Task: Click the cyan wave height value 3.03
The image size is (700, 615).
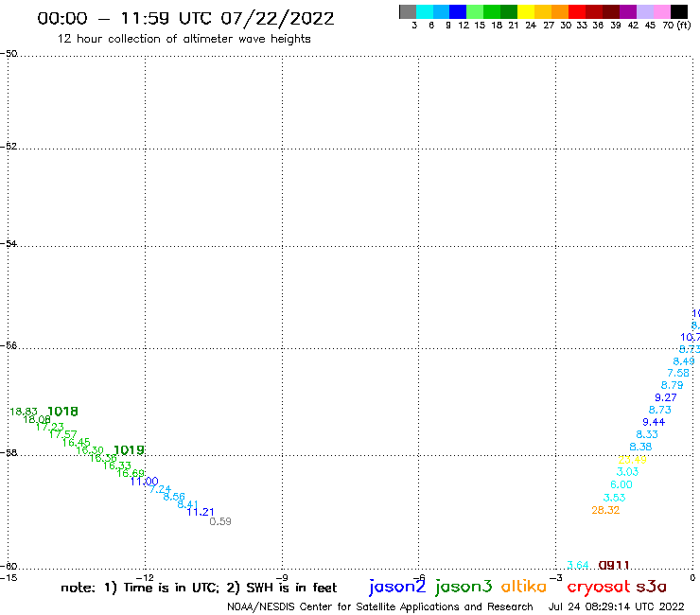Action: tap(628, 472)
